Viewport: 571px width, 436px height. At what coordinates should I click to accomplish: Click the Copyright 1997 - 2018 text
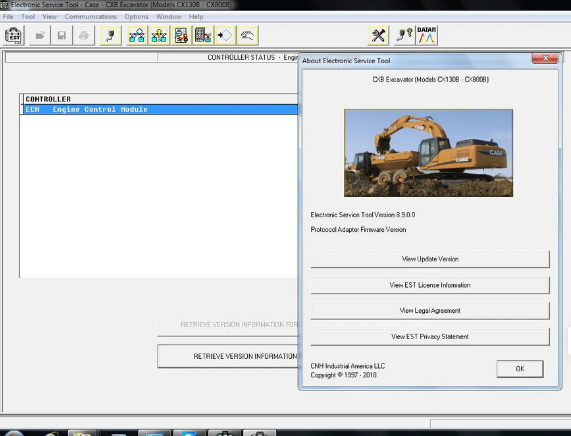click(343, 375)
